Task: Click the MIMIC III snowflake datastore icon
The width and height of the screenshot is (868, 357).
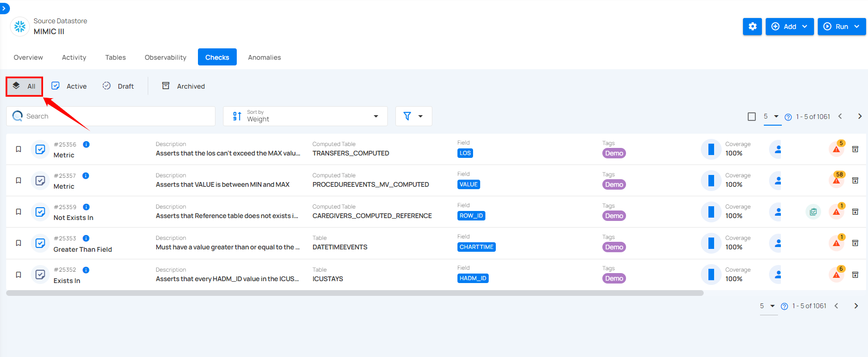Action: click(20, 27)
